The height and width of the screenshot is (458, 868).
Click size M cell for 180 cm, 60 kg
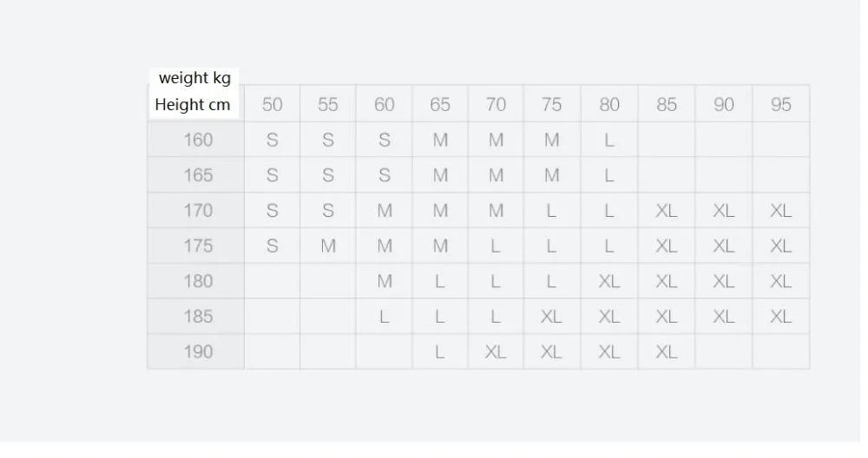[x=385, y=281]
